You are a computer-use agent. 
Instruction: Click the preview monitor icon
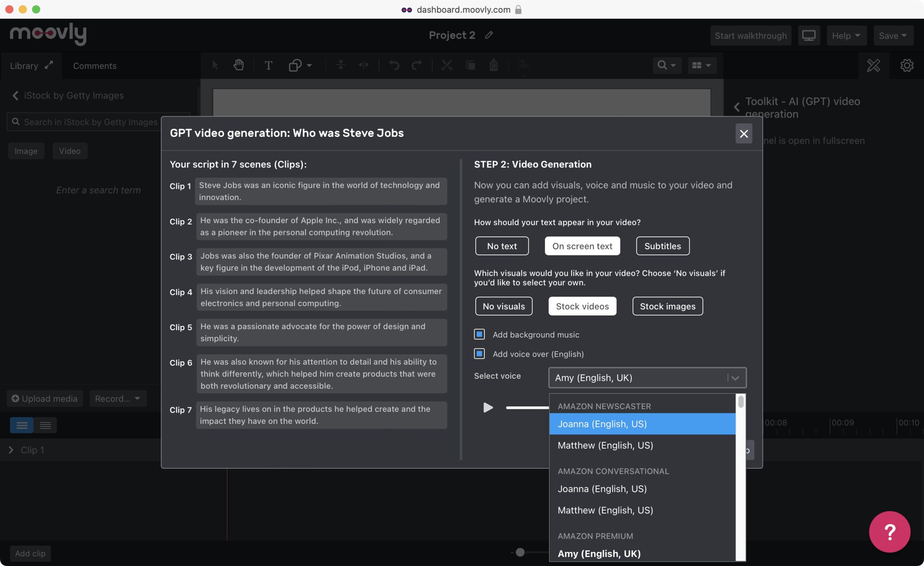click(x=808, y=36)
